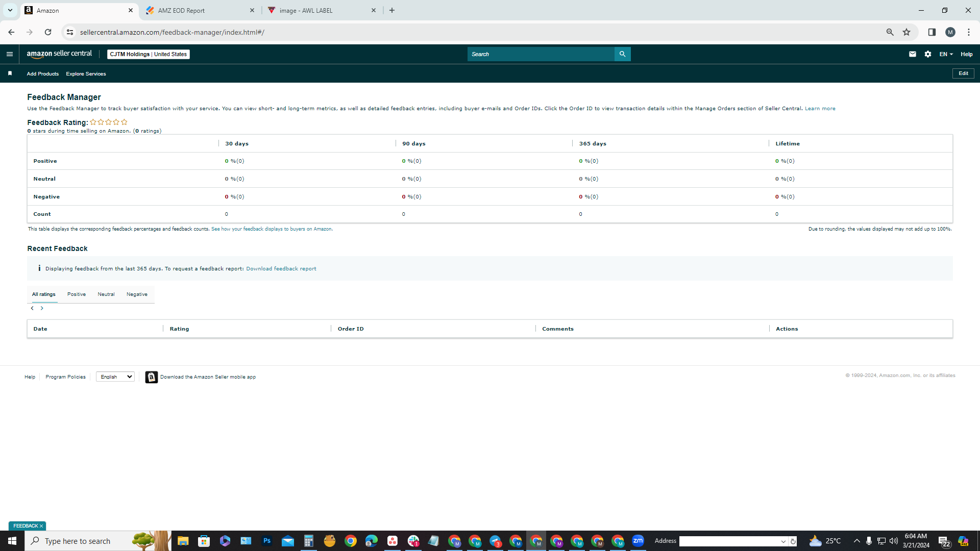Switch to the image - AWL LABEL tab
980x551 pixels.
coord(323,10)
